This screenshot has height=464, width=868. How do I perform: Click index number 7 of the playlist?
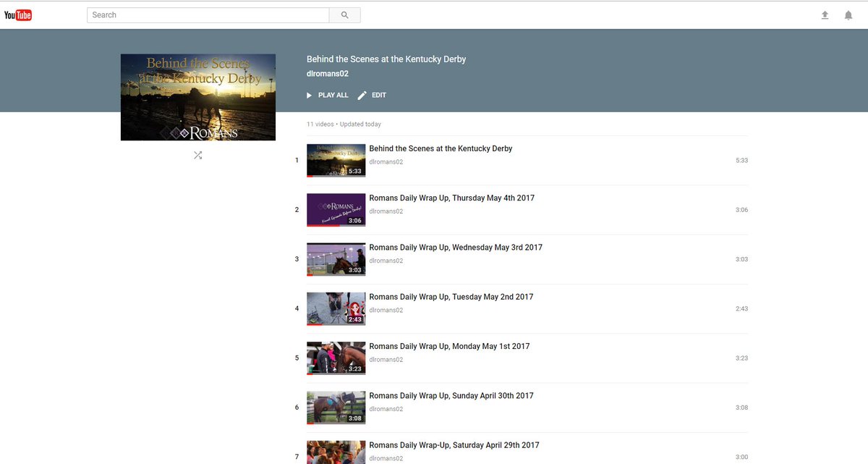297,457
